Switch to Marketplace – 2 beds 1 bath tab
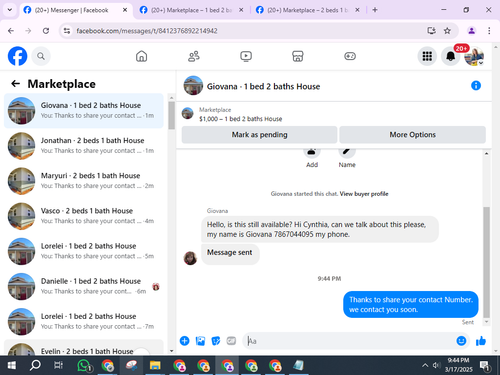The width and height of the screenshot is (500, 375). point(307,10)
